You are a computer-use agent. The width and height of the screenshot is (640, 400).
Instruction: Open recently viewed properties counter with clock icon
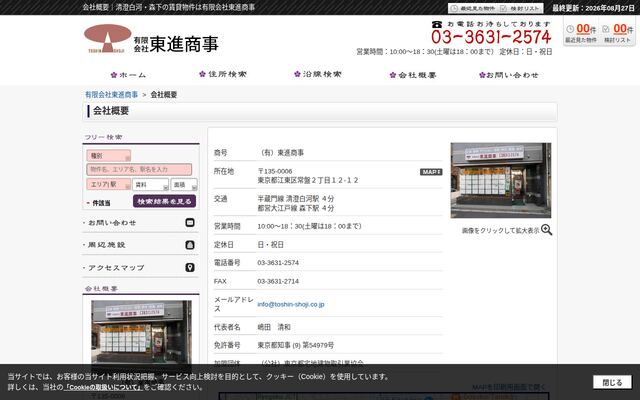point(581,33)
